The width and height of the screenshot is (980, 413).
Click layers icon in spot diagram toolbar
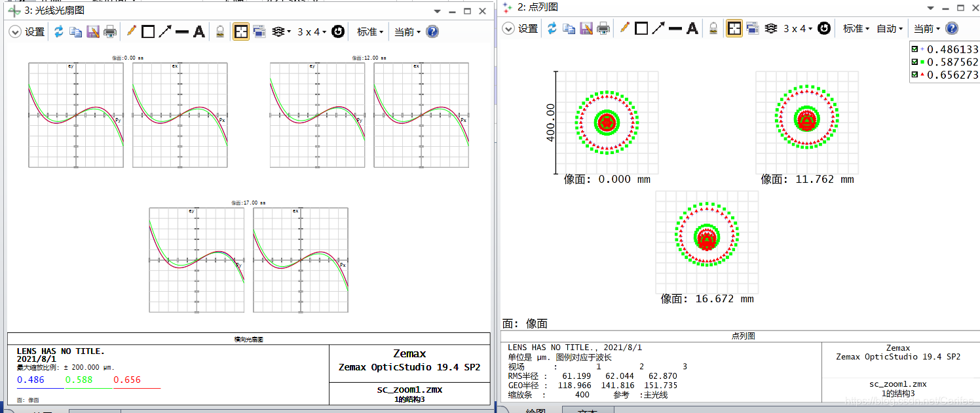tap(771, 29)
